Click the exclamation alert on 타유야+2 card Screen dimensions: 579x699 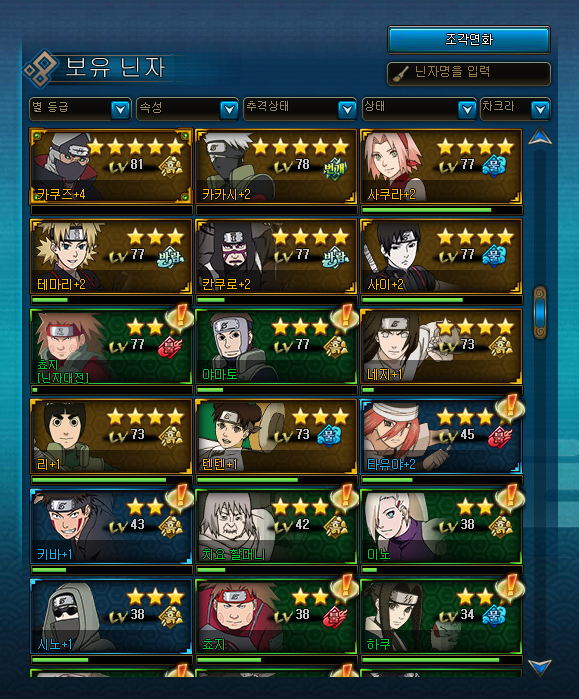coord(509,407)
